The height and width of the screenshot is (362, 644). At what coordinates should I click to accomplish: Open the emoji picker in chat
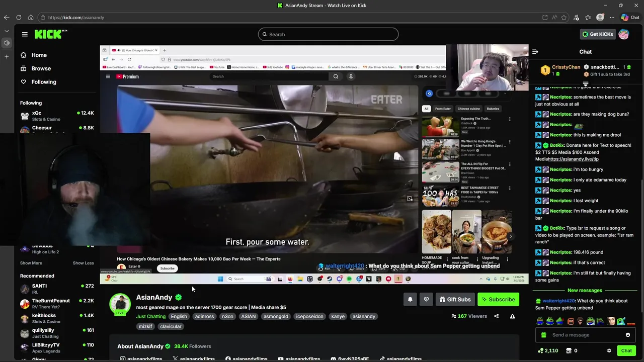coord(628,335)
